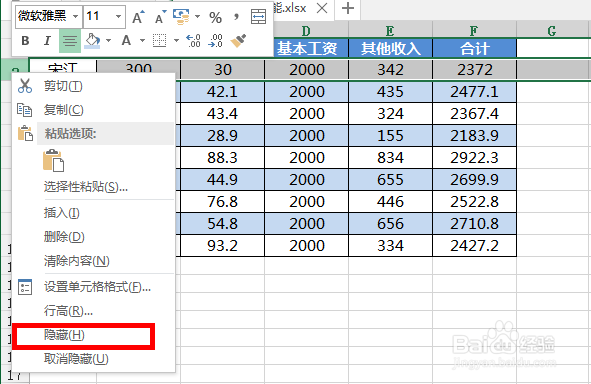This screenshot has width=591, height=384.
Task: Select column F header
Action: [x=474, y=31]
